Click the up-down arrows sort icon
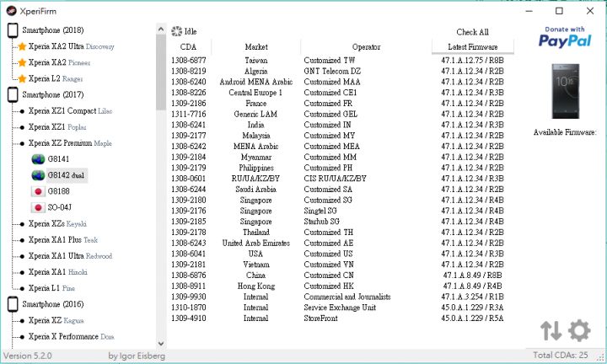 point(551,331)
